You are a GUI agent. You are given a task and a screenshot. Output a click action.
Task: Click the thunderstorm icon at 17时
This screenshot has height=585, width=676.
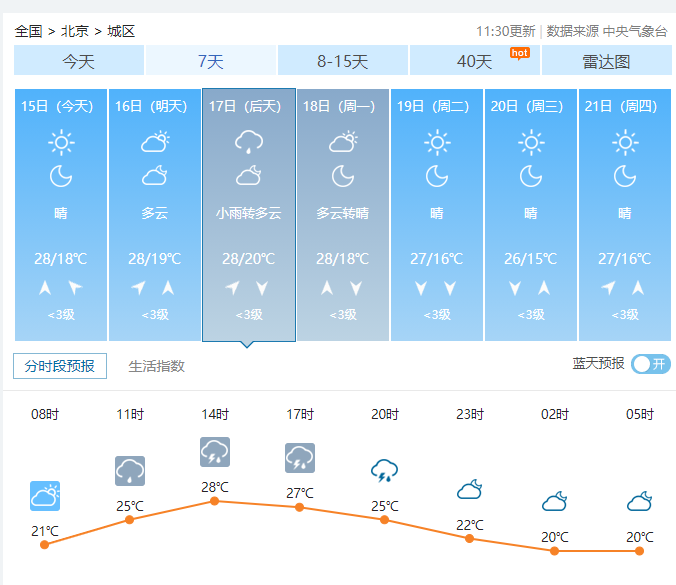click(300, 458)
